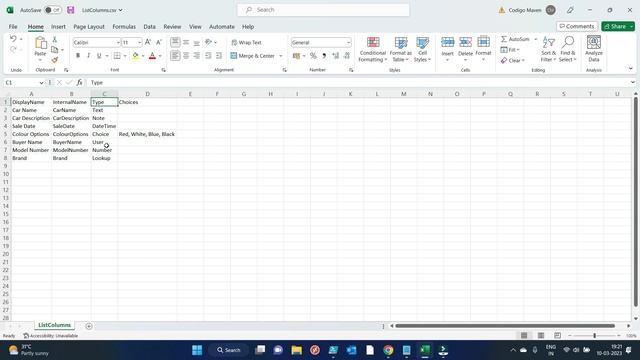Screen dimensions: 640x360
Task: Click the Increase Indent icon
Action: pyautogui.click(x=219, y=56)
